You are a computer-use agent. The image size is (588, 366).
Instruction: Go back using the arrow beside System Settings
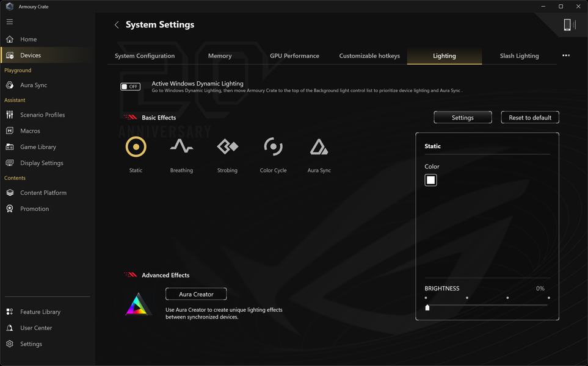click(x=117, y=25)
